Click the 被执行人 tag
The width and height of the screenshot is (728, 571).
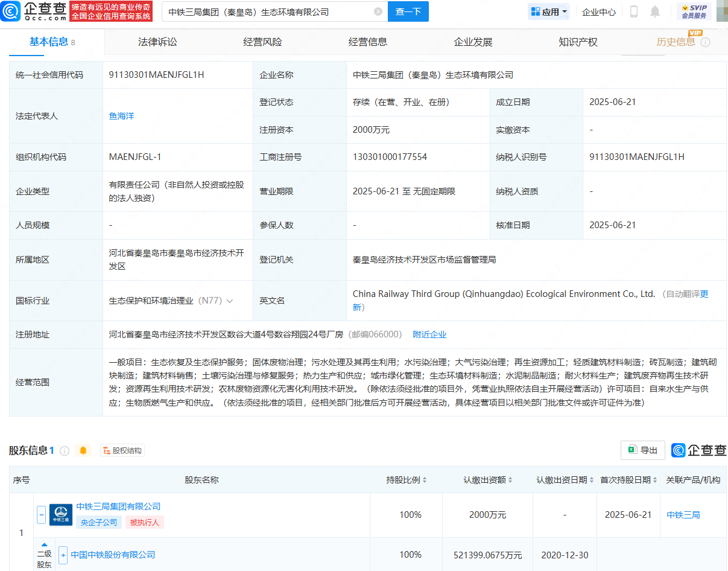pyautogui.click(x=145, y=522)
